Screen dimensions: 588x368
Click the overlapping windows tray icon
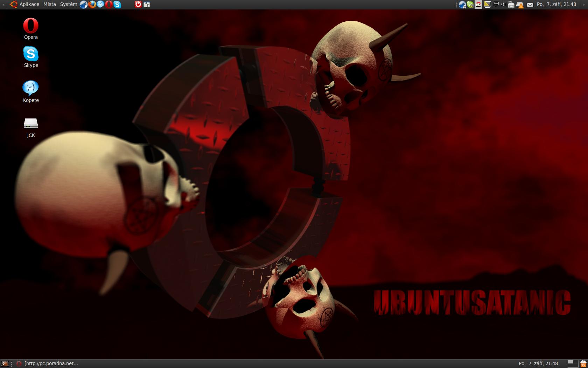(x=496, y=5)
